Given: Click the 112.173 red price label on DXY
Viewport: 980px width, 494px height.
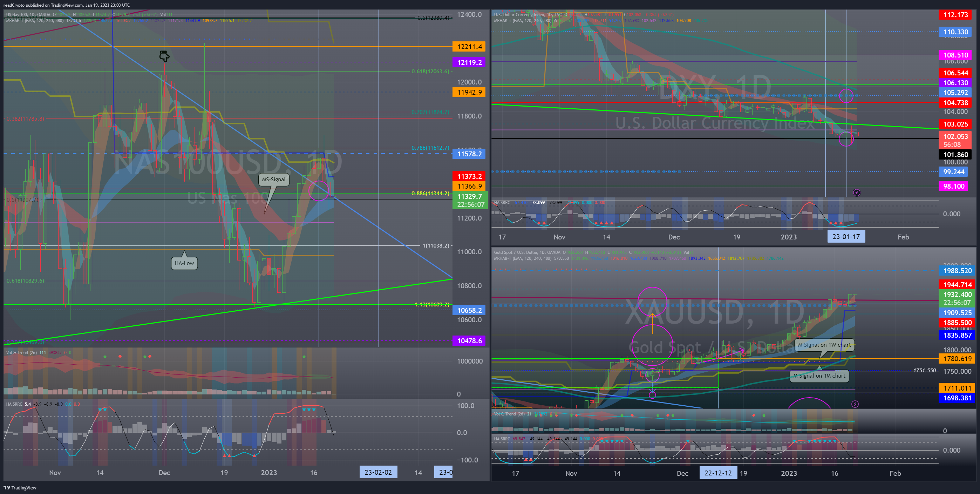Looking at the screenshot, I should tap(955, 15).
